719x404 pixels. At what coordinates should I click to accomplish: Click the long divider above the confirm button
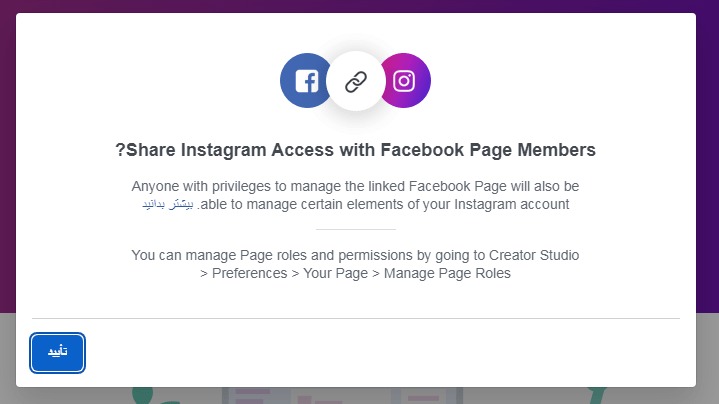pyautogui.click(x=355, y=318)
